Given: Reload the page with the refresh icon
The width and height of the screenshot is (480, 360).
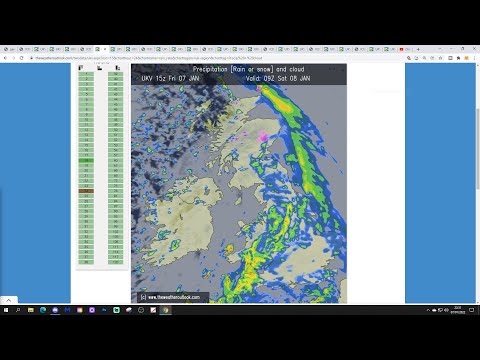Looking at the screenshot, I should [22, 58].
